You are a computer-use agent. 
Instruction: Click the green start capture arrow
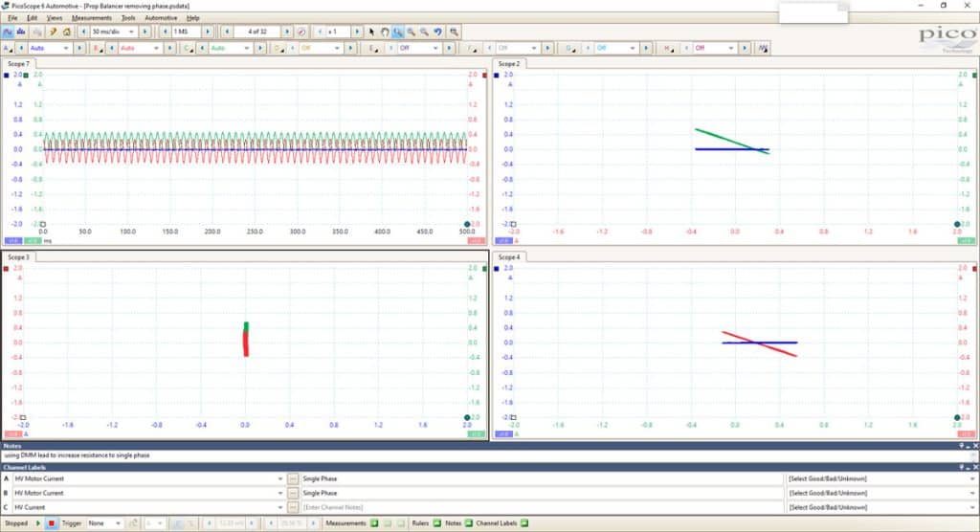click(38, 523)
